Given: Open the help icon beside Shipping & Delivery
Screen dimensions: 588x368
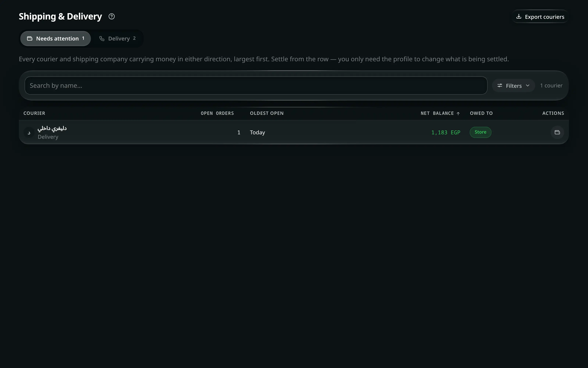Looking at the screenshot, I should coord(112,17).
